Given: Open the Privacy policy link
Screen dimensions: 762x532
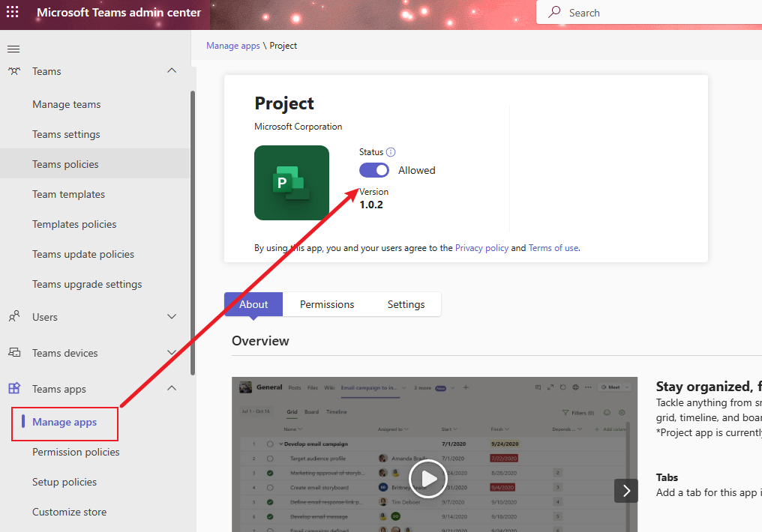Looking at the screenshot, I should (x=481, y=248).
